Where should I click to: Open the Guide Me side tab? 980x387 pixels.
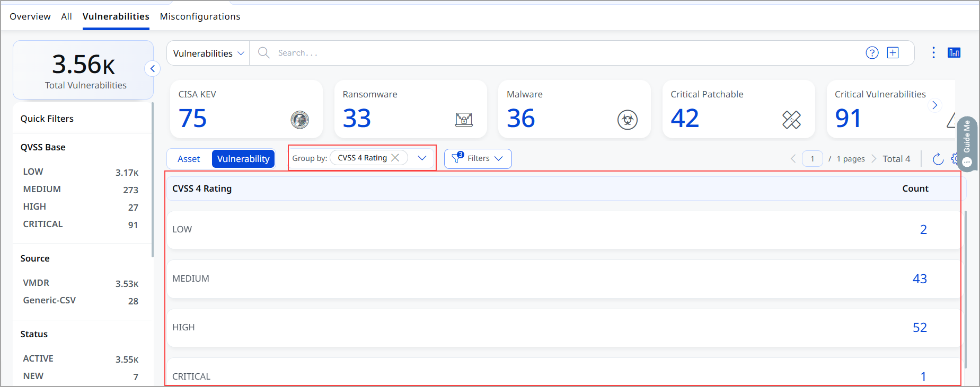[967, 143]
